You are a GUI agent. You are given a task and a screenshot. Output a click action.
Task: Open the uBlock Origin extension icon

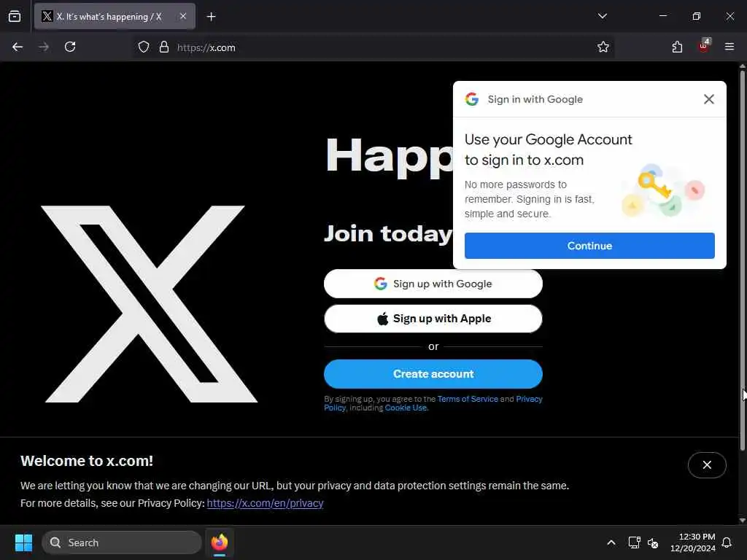pyautogui.click(x=704, y=46)
